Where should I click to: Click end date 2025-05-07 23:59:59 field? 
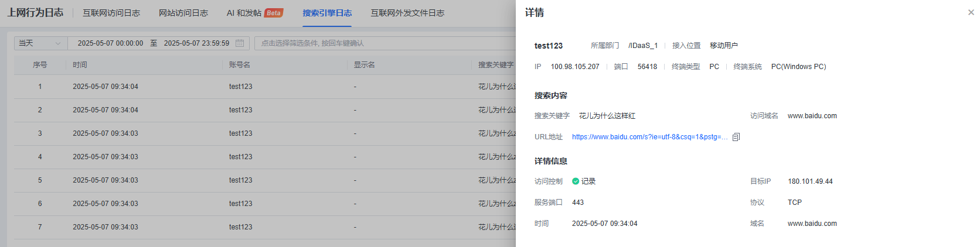pos(196,43)
